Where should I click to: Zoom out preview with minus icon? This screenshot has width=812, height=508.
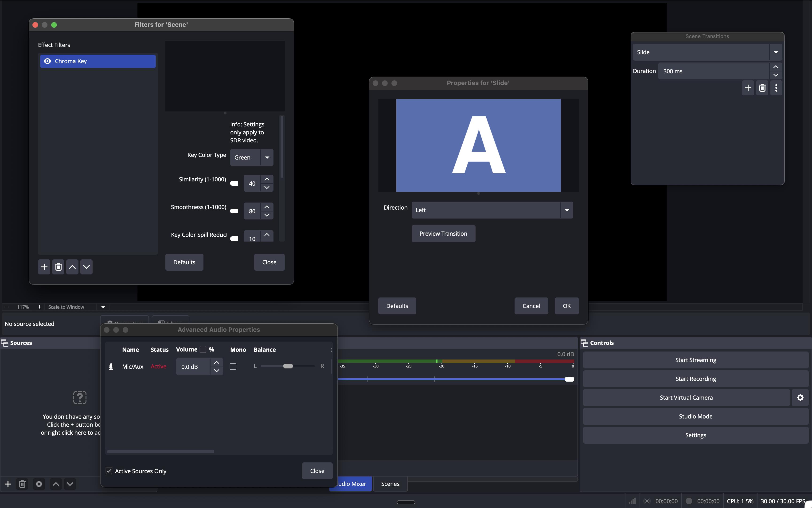pos(6,307)
